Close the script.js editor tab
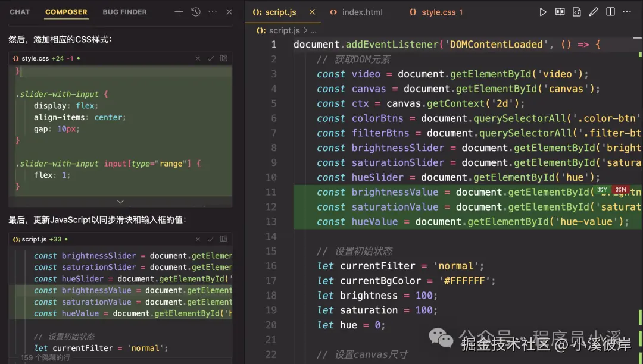 click(x=312, y=12)
